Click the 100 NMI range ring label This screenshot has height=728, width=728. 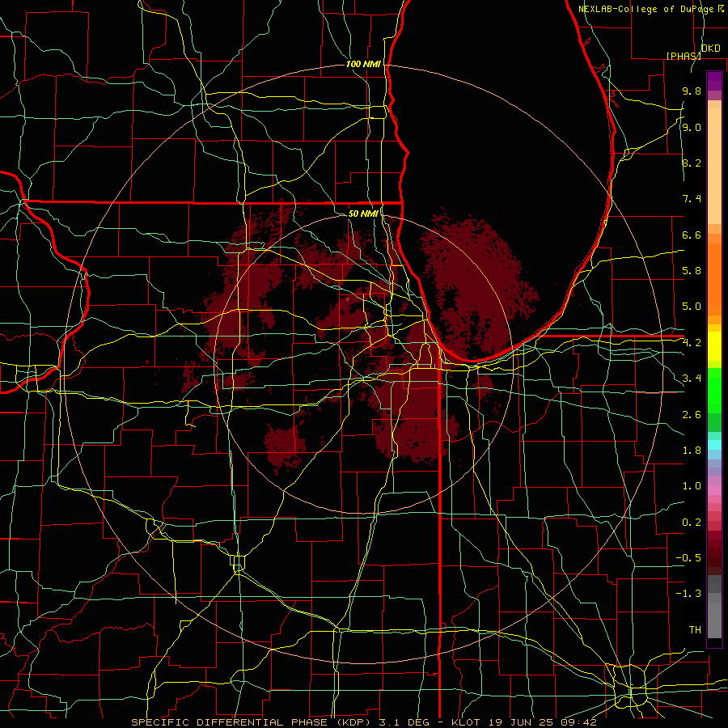363,64
